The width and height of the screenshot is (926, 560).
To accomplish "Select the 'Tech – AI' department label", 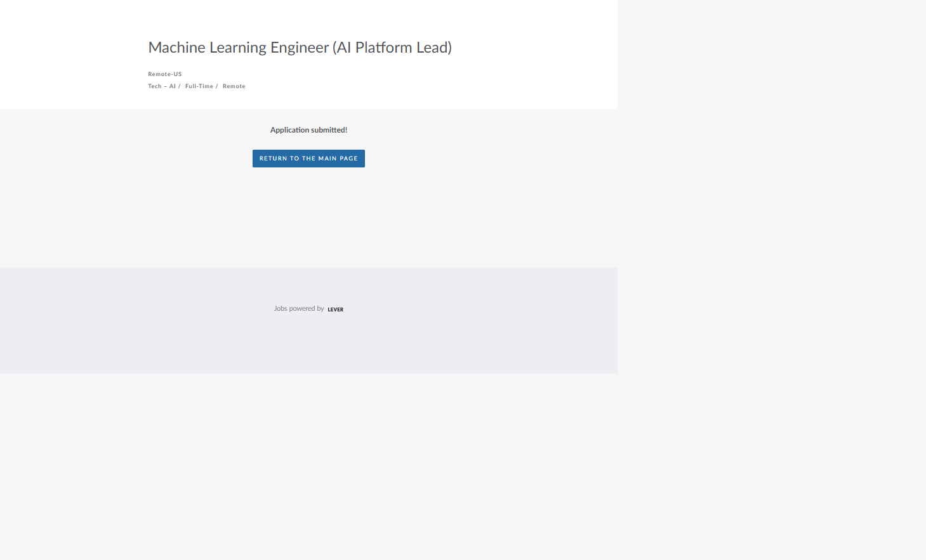I will [x=162, y=86].
